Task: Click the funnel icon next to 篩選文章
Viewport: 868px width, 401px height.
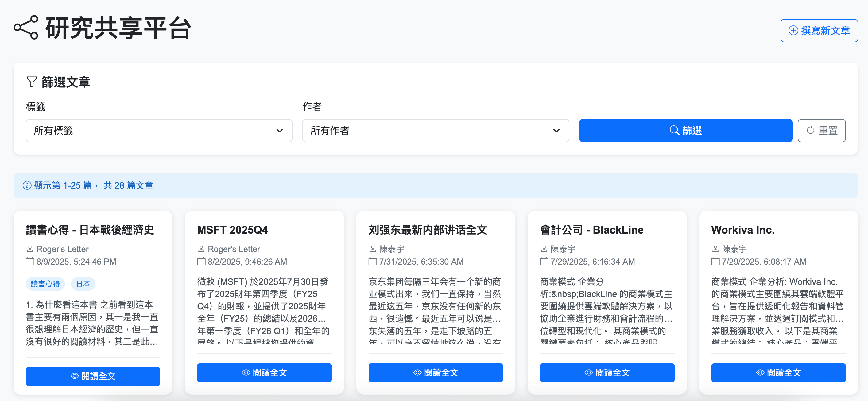Action: [32, 82]
